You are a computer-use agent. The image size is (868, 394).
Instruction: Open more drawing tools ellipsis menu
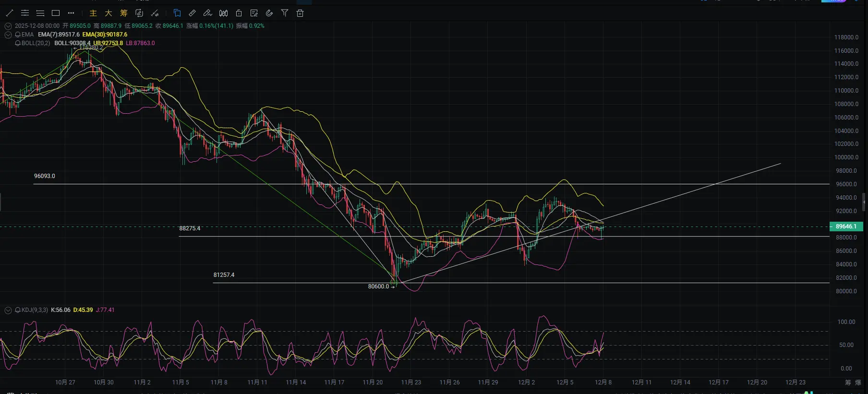pos(71,13)
